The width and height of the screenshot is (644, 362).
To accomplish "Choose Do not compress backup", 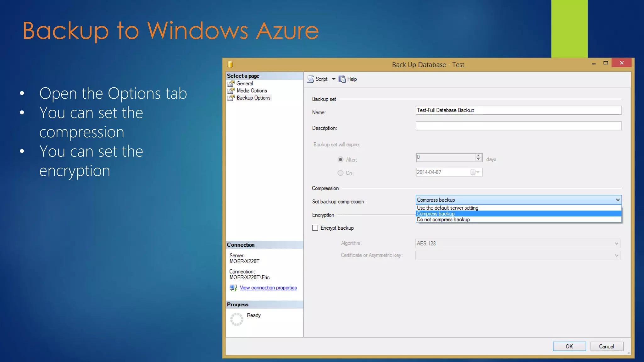I will pyautogui.click(x=519, y=220).
